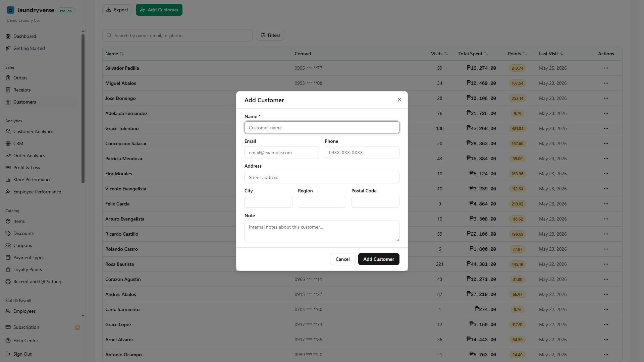The height and width of the screenshot is (362, 644).
Task: Click Cancel in the dialog
Action: coord(342,259)
